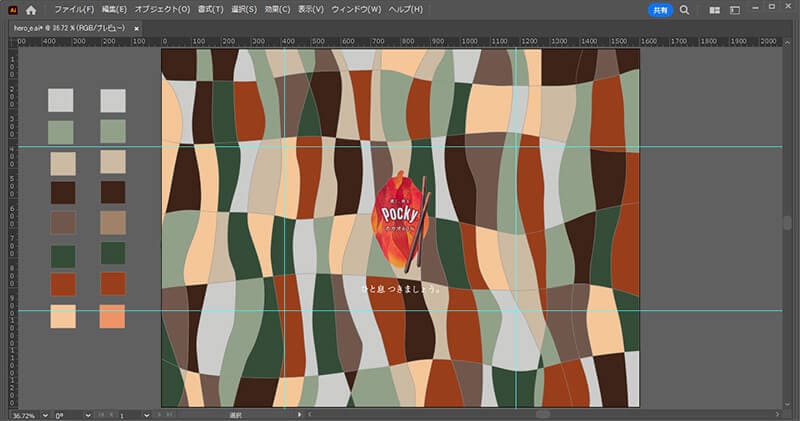Image resolution: width=800 pixels, height=421 pixels.
Task: Open the ファイル(F) menu
Action: (x=74, y=9)
